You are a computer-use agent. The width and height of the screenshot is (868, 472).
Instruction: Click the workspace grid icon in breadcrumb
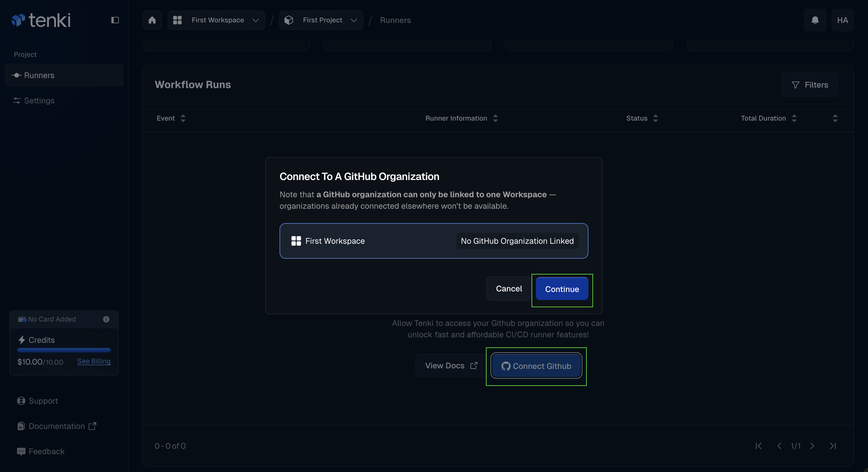point(177,20)
